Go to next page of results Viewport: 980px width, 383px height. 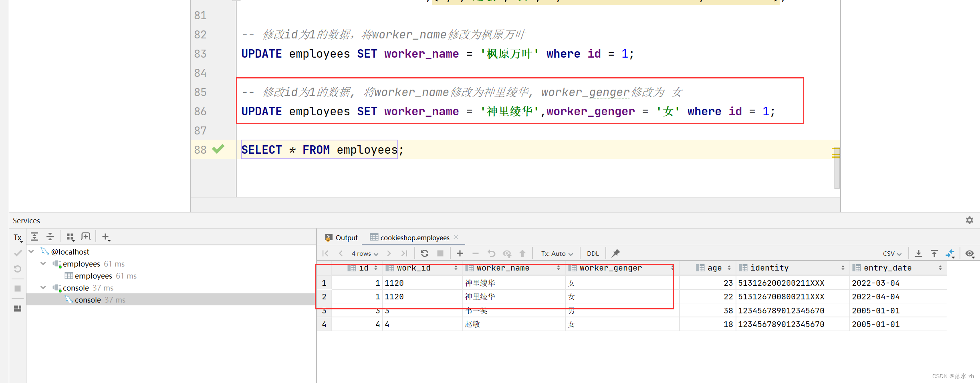tap(389, 253)
